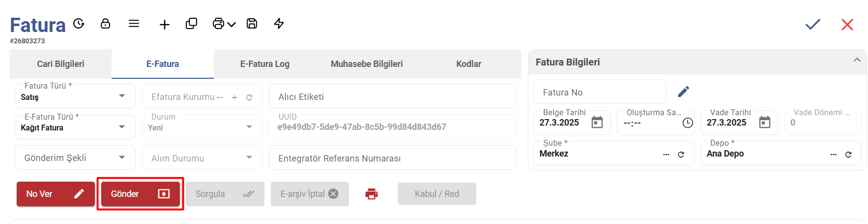The height and width of the screenshot is (224, 868).
Task: Expand the Fatura Türü dropdown
Action: tap(122, 96)
